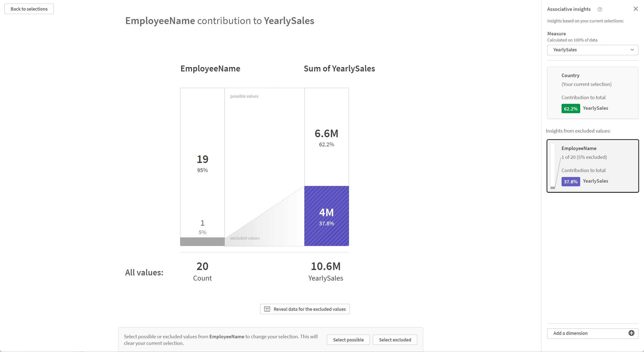
Task: Click Select excluded
Action: click(395, 339)
